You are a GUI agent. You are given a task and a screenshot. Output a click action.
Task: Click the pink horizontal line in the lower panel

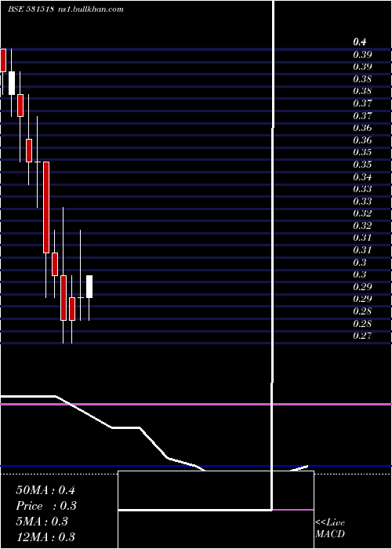(196, 405)
